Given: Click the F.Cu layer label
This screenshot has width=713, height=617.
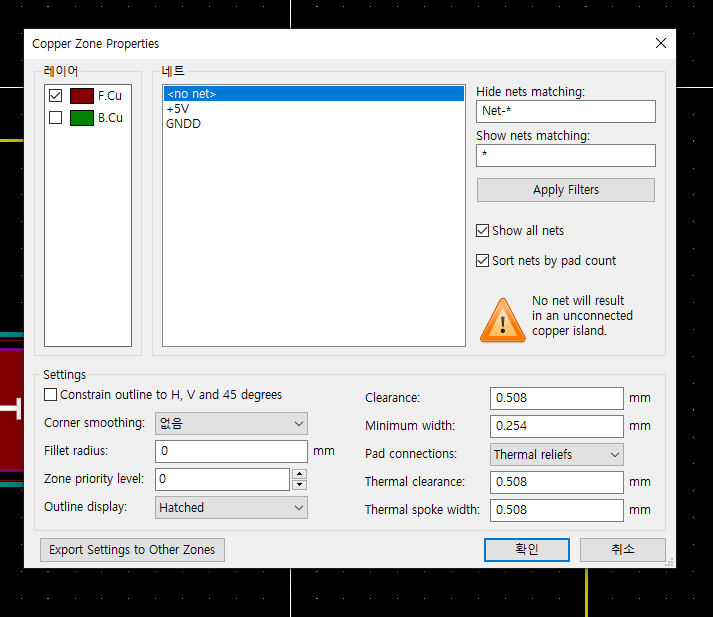Looking at the screenshot, I should [110, 96].
